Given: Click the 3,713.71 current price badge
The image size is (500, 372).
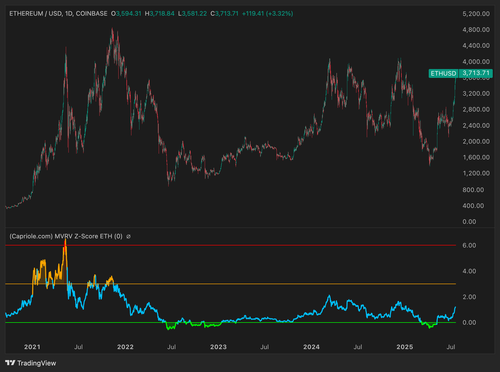Looking at the screenshot, I should click(476, 73).
